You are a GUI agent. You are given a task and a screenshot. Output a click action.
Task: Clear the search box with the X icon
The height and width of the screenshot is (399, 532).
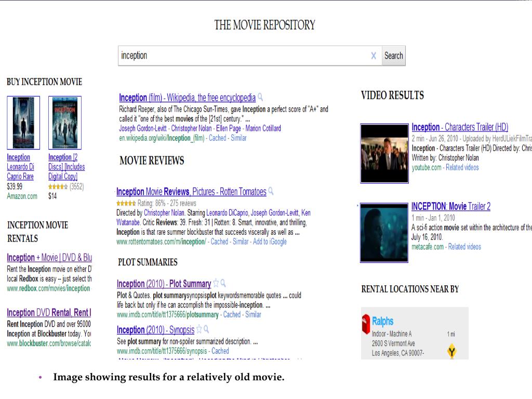(374, 56)
